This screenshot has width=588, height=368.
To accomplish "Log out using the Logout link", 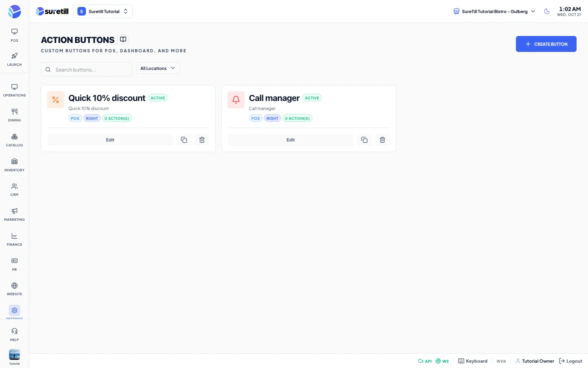I will 570,361.
